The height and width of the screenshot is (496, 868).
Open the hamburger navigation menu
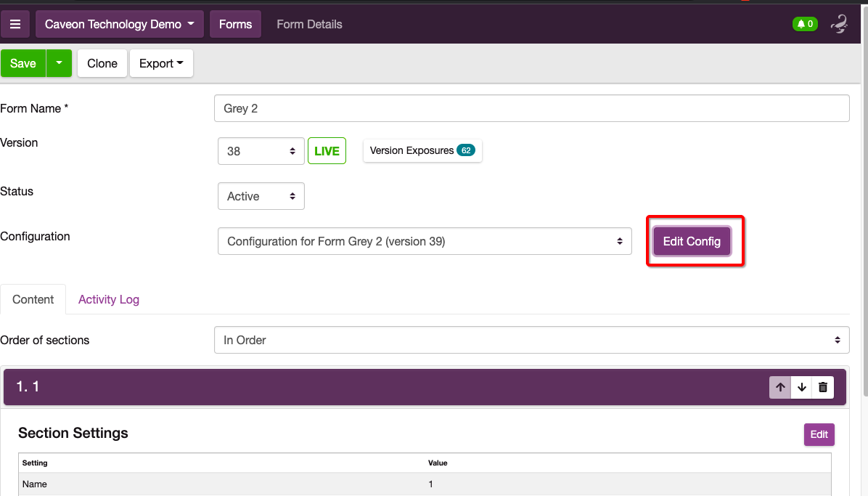[x=15, y=24]
